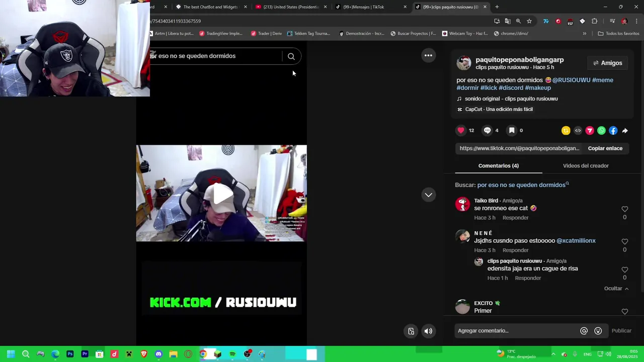644x362 pixels.
Task: Like clips paquito rusiouwu's reply
Action: pos(624,269)
